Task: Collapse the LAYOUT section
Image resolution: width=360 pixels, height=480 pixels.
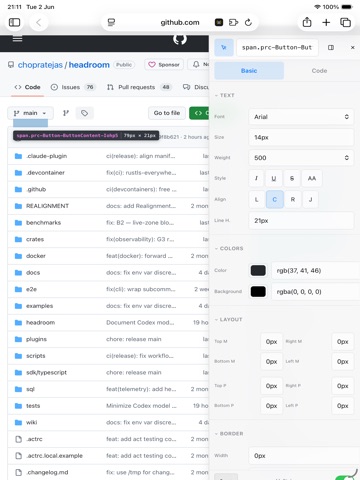Action: [229, 319]
